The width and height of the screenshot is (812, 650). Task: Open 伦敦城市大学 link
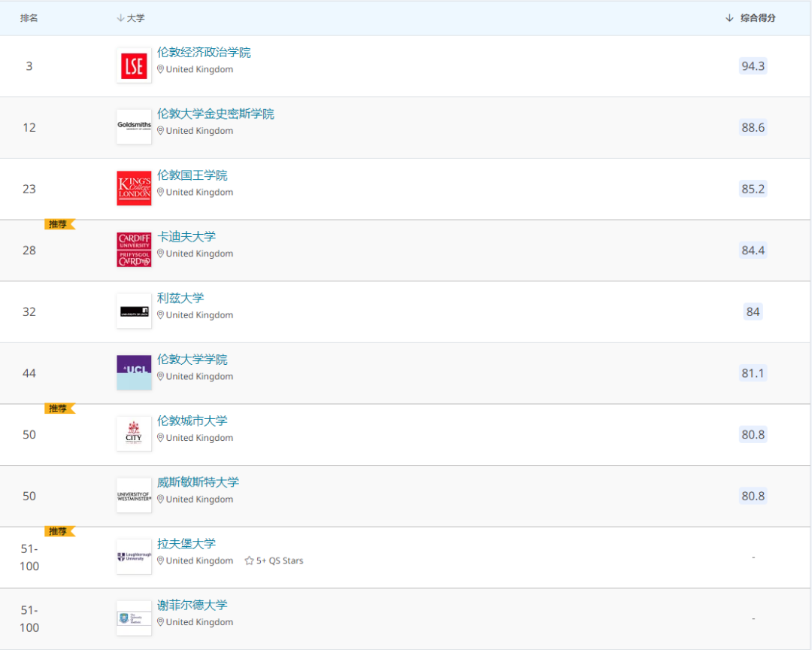pyautogui.click(x=192, y=421)
